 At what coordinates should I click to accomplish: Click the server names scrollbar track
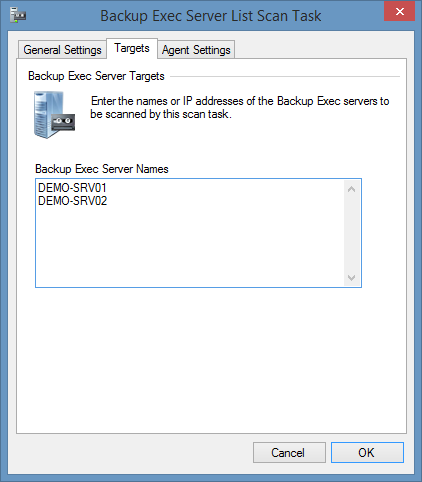point(351,233)
